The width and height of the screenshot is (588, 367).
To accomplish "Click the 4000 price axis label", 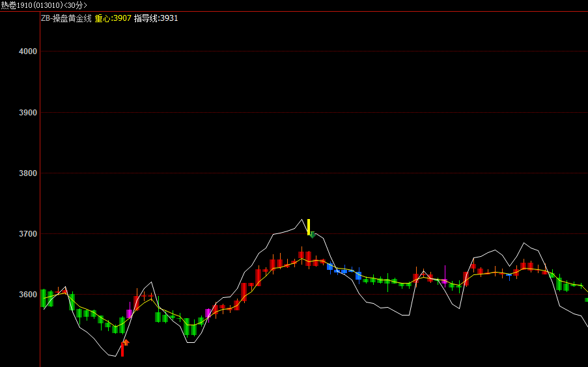I will pyautogui.click(x=28, y=51).
